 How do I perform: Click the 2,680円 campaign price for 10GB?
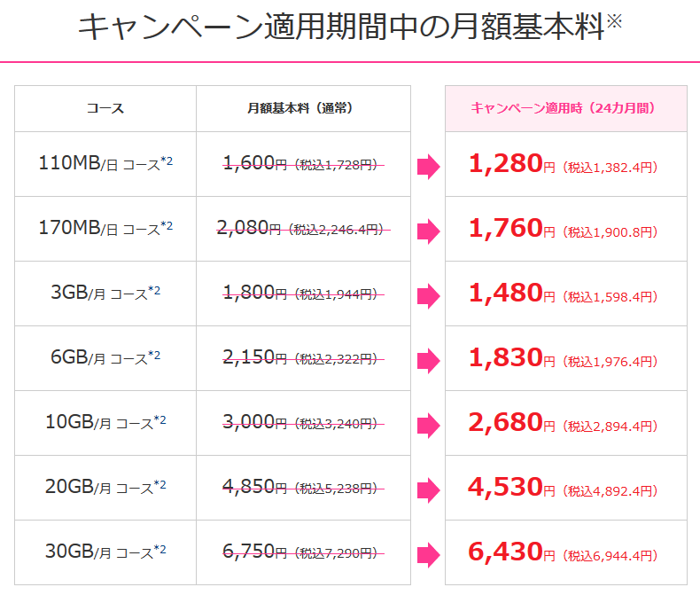(511, 423)
